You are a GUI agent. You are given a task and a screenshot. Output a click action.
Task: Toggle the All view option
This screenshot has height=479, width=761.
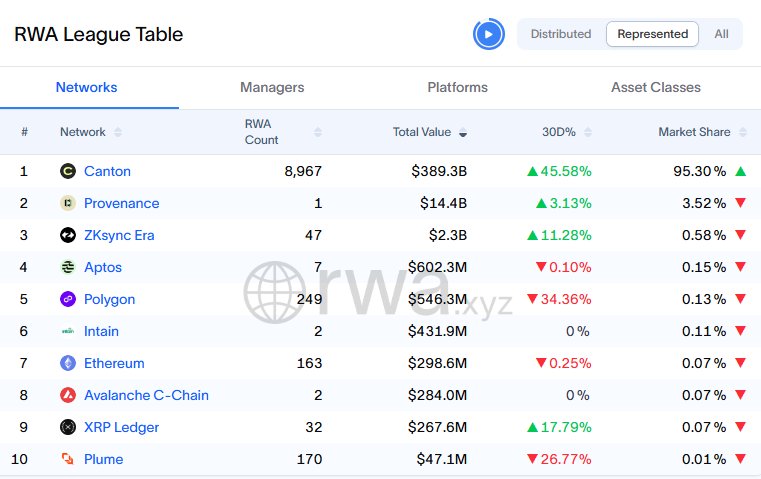pyautogui.click(x=721, y=34)
